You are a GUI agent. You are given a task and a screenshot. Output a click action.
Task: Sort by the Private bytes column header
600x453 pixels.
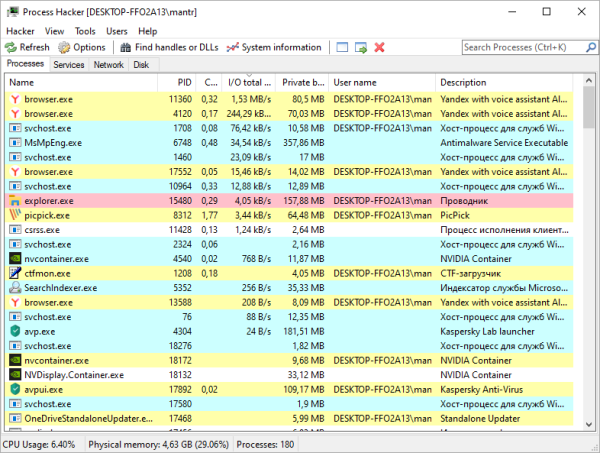point(302,82)
